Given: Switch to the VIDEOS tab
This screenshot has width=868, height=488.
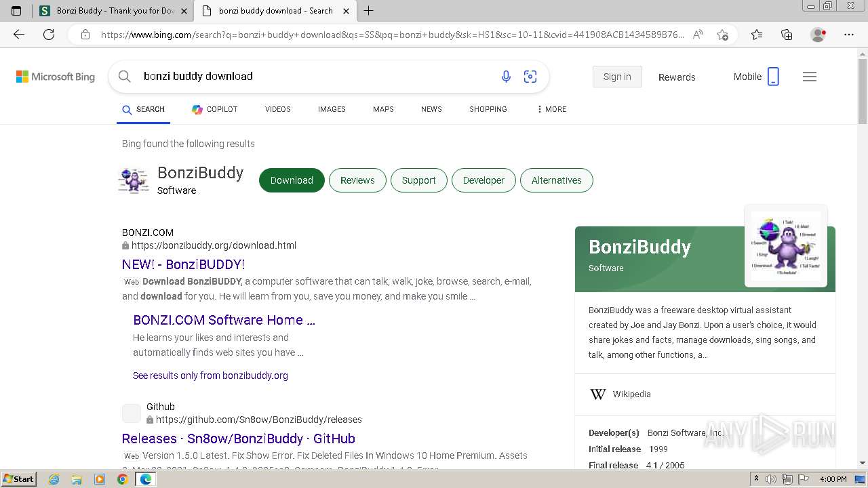Looking at the screenshot, I should pos(278,109).
